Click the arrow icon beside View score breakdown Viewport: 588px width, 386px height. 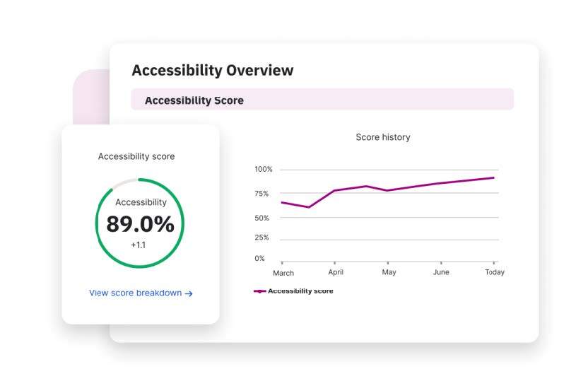pyautogui.click(x=189, y=293)
